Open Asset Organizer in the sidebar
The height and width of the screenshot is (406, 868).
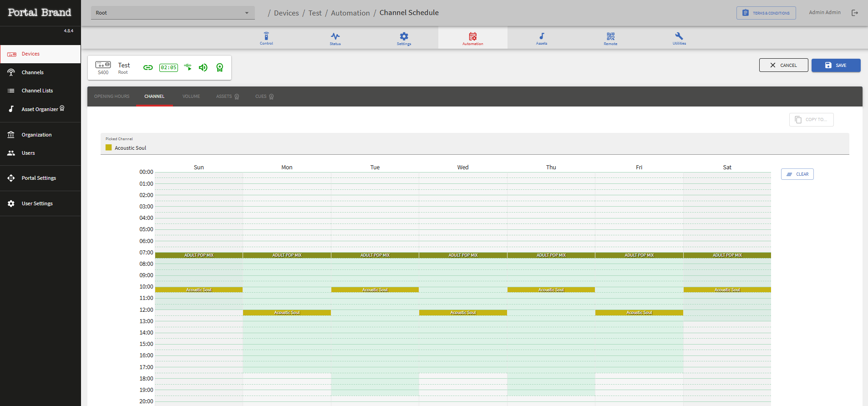click(x=40, y=109)
